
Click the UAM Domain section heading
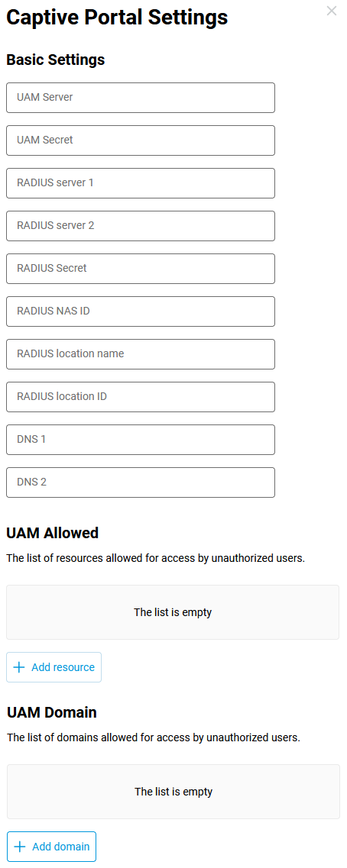(52, 712)
